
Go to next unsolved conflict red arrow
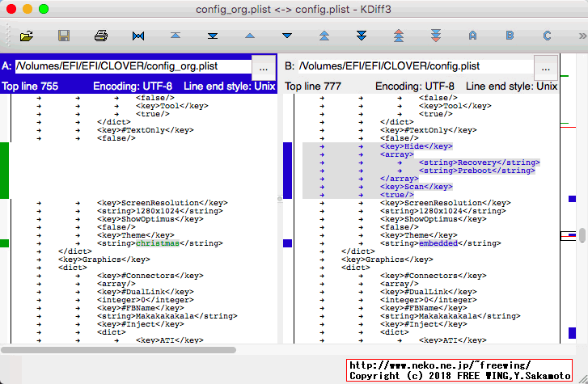click(436, 36)
